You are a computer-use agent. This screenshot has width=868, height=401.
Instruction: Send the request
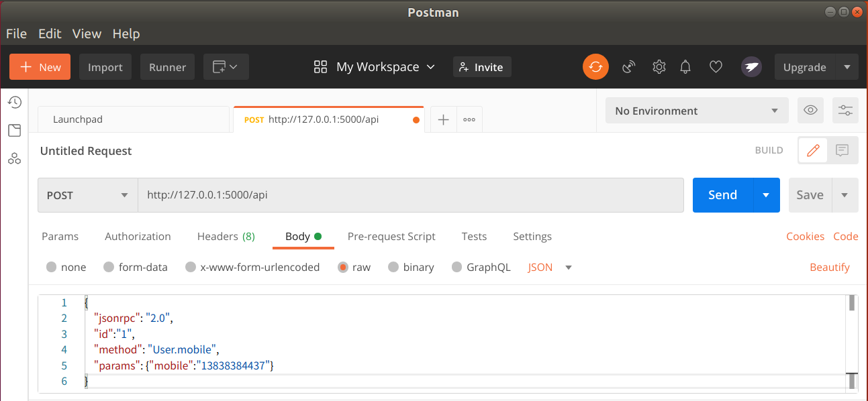(x=723, y=195)
